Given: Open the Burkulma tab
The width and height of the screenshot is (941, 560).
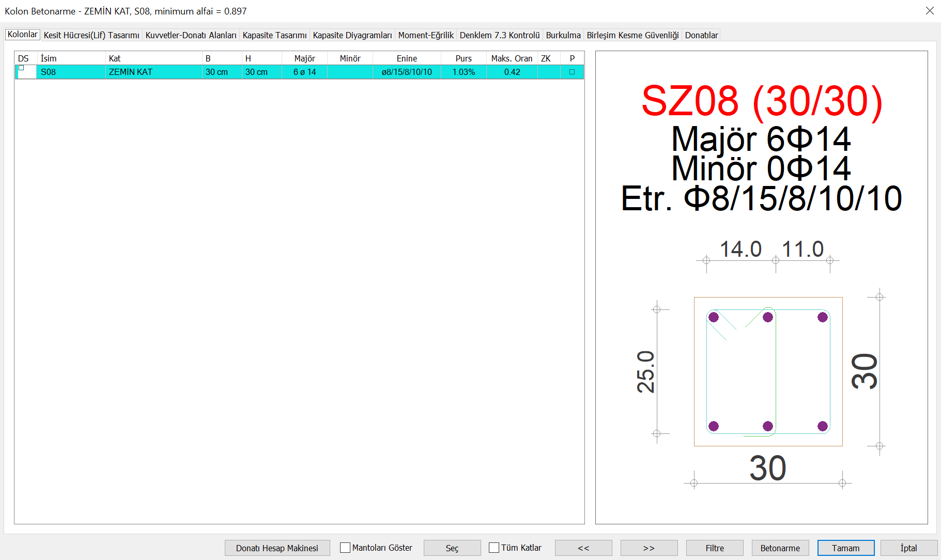Looking at the screenshot, I should [x=563, y=35].
